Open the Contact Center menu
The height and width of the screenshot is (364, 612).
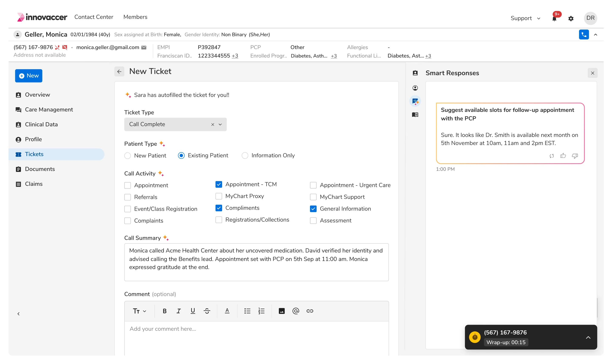[94, 17]
